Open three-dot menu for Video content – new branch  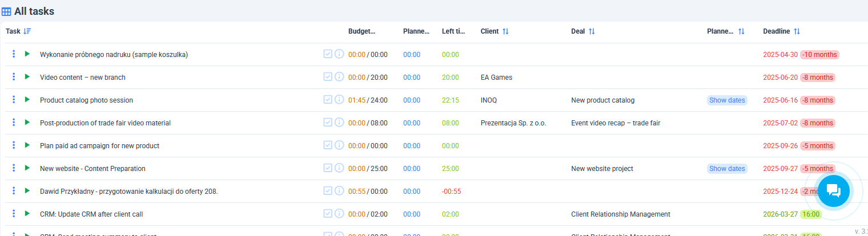(x=14, y=77)
